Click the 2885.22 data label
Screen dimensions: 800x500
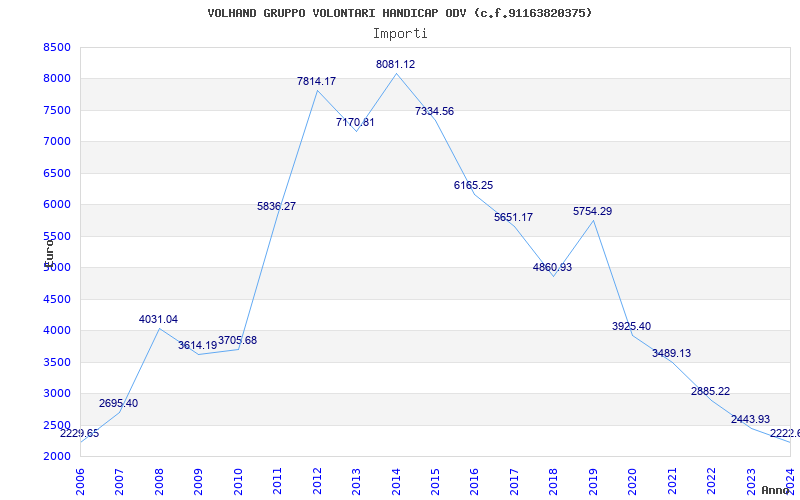pyautogui.click(x=711, y=391)
